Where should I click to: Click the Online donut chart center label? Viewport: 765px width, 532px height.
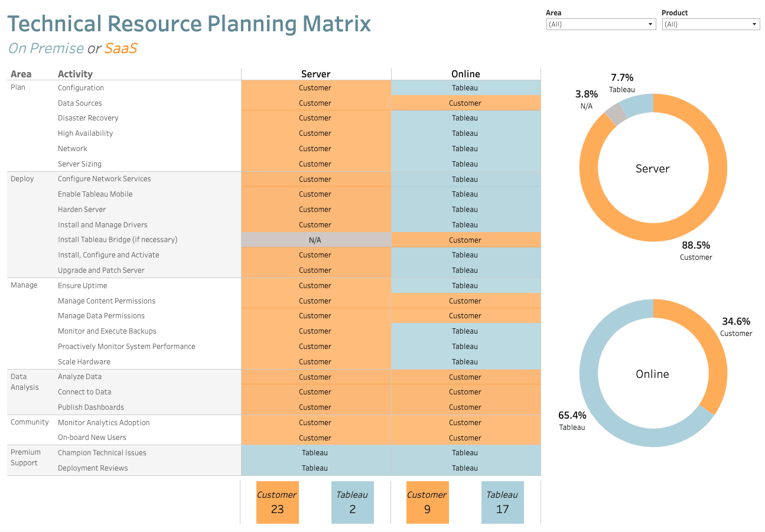click(653, 374)
